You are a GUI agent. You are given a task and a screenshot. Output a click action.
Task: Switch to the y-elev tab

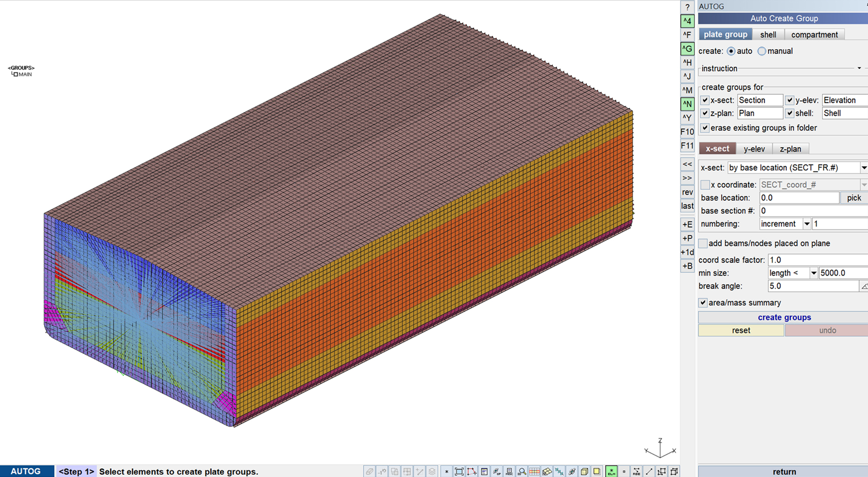click(754, 149)
